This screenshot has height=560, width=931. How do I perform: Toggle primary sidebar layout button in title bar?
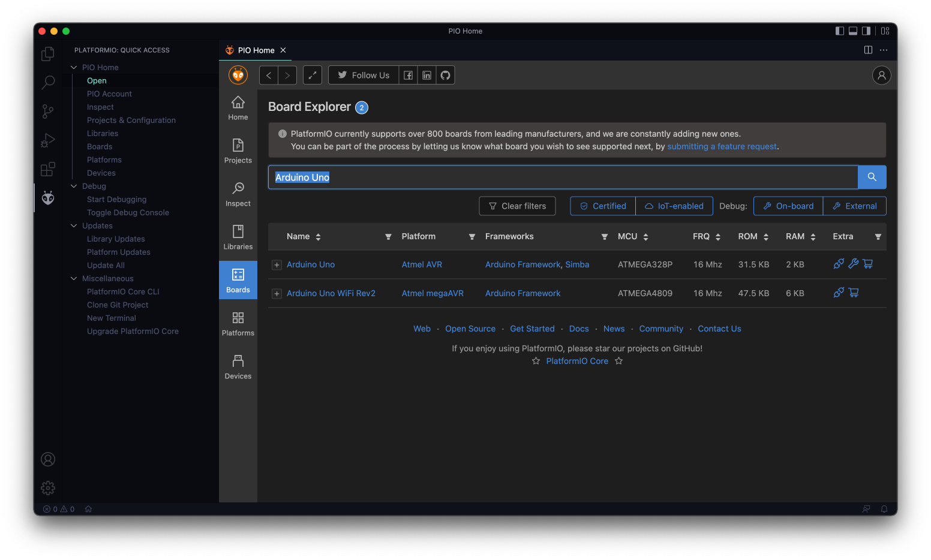pos(840,31)
